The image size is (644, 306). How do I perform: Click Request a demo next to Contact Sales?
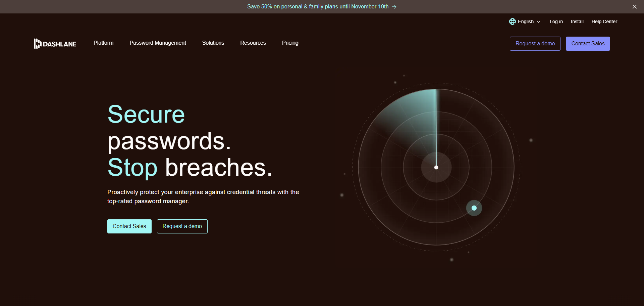click(x=182, y=226)
